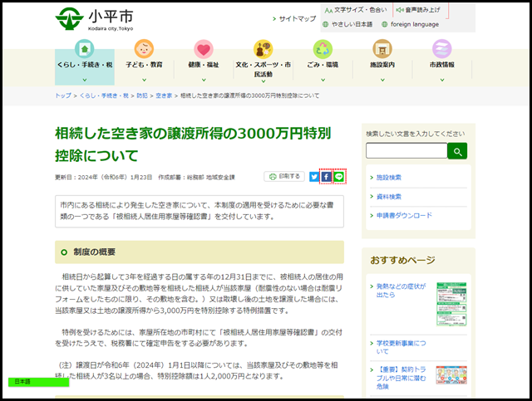Click the 制度の概要 section heading
The height and width of the screenshot is (401, 532).
click(199, 252)
